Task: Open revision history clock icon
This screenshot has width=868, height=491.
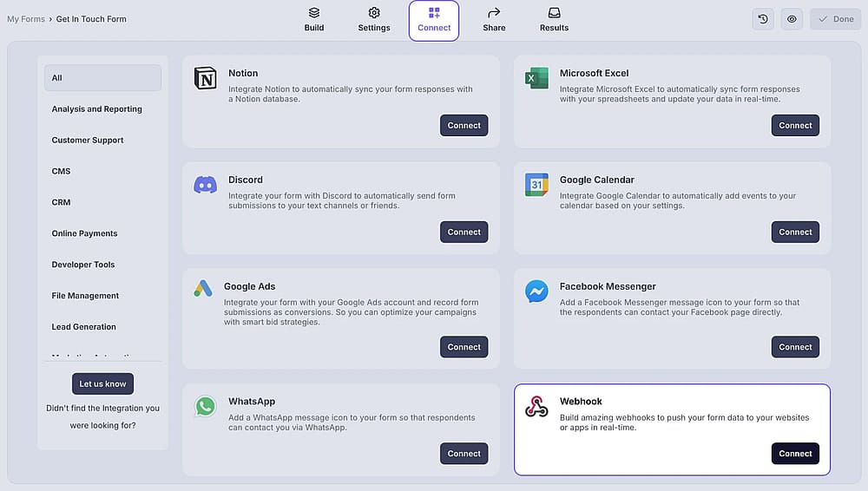Action: click(763, 19)
